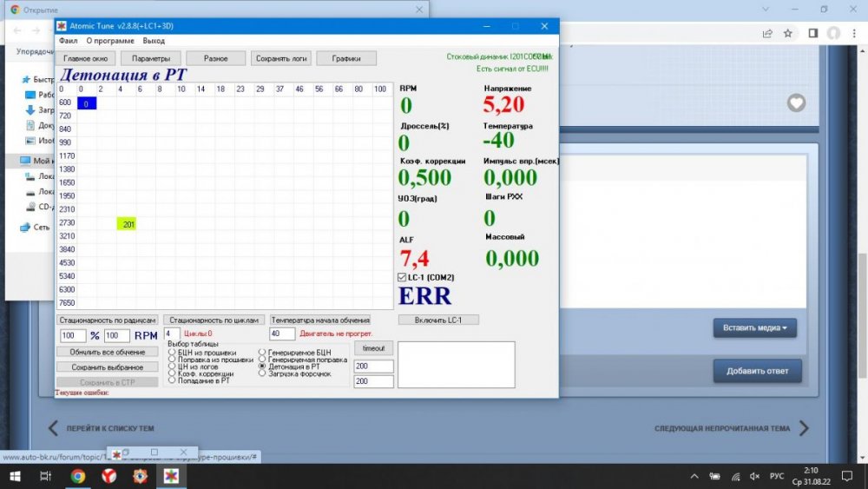Click the Включить LC-1 button
Image resolution: width=868 pixels, height=489 pixels.
[438, 320]
